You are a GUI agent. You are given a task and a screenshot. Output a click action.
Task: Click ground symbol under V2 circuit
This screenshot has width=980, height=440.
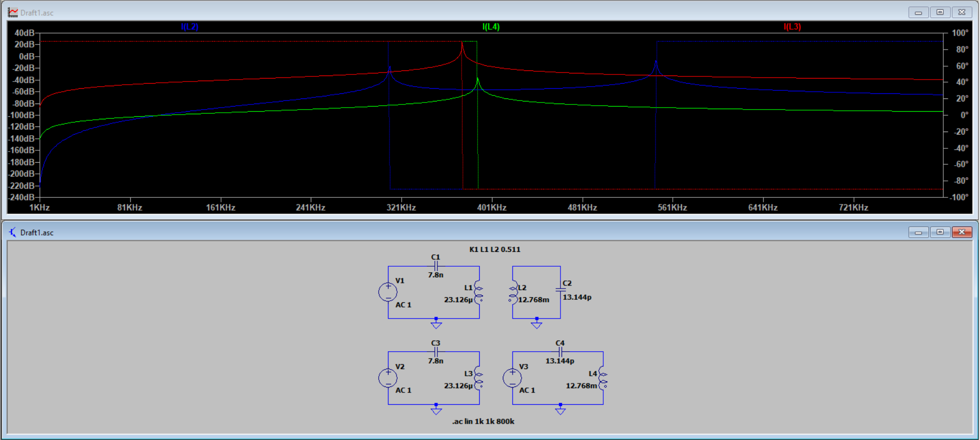pyautogui.click(x=436, y=409)
